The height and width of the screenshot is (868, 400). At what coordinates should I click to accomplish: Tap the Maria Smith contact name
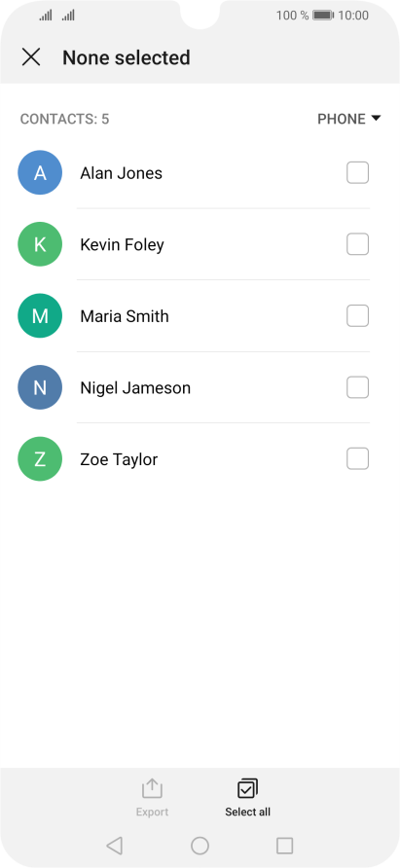tap(125, 316)
